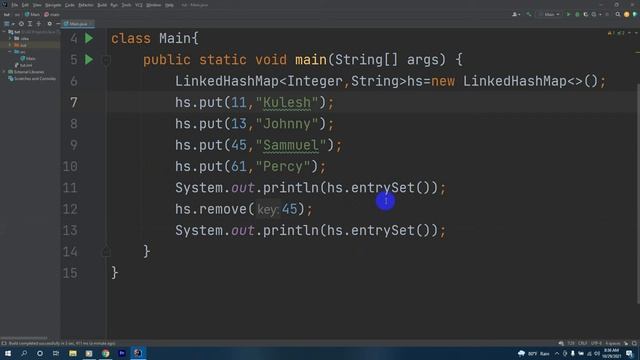Open the Window menu
Image resolution: width=640 pixels, height=360 pixels.
coord(154,5)
